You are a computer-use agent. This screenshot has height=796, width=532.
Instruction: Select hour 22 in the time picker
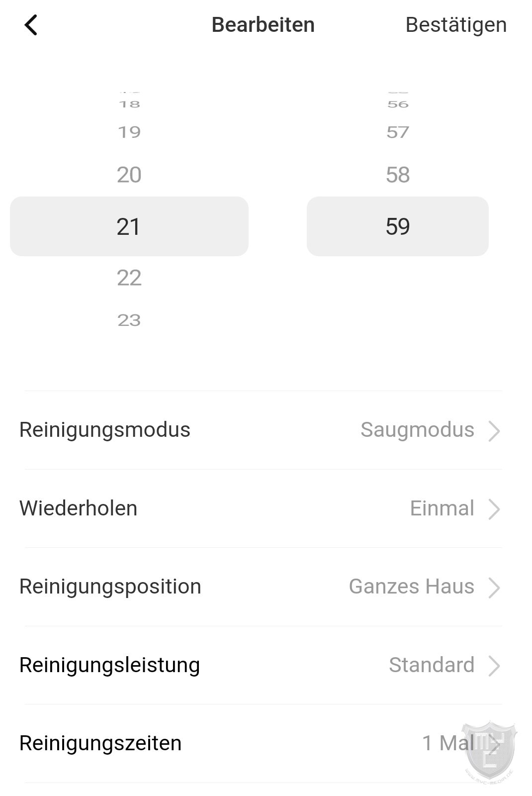click(x=129, y=278)
